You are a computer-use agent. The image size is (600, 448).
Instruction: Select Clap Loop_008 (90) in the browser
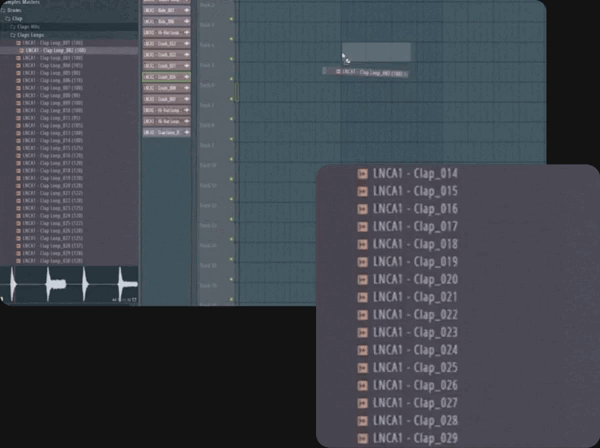pyautogui.click(x=51, y=96)
